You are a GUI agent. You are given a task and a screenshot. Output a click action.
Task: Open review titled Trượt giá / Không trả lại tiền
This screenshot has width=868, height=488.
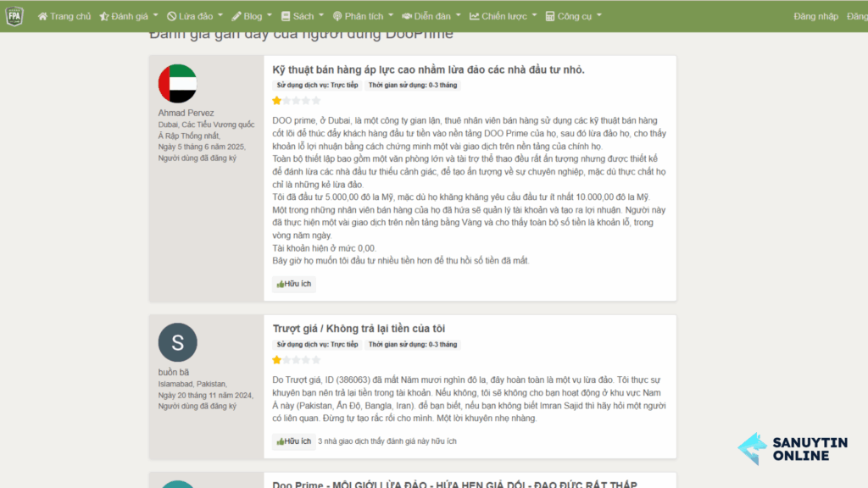click(359, 329)
